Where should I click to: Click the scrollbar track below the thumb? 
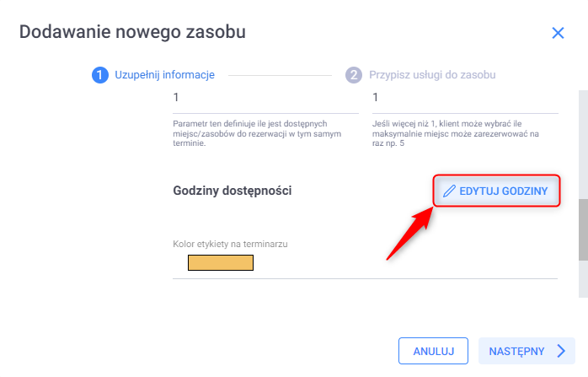(x=582, y=283)
